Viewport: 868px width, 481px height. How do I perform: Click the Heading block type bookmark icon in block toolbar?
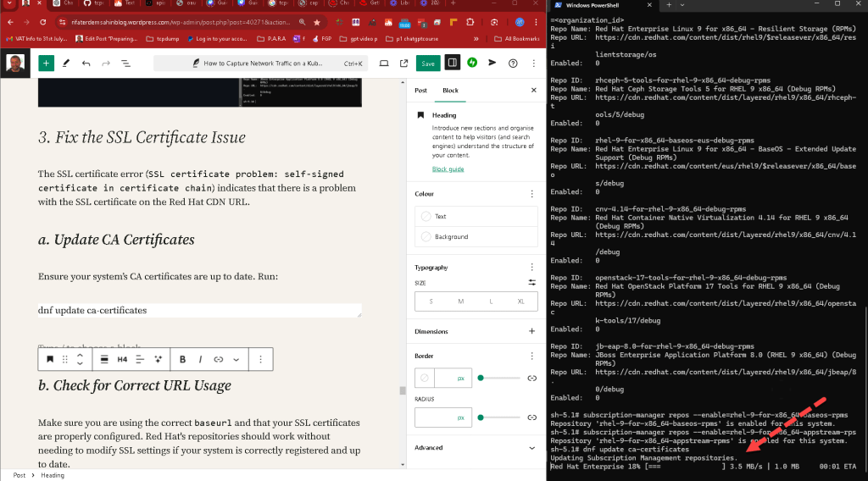50,359
